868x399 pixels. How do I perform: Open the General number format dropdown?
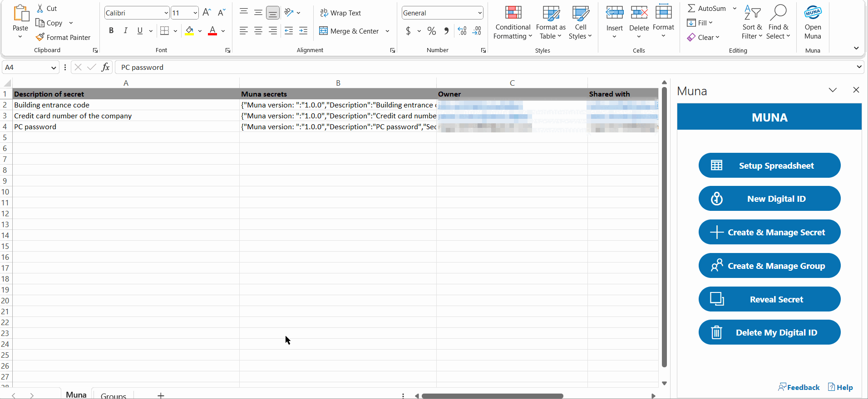480,13
